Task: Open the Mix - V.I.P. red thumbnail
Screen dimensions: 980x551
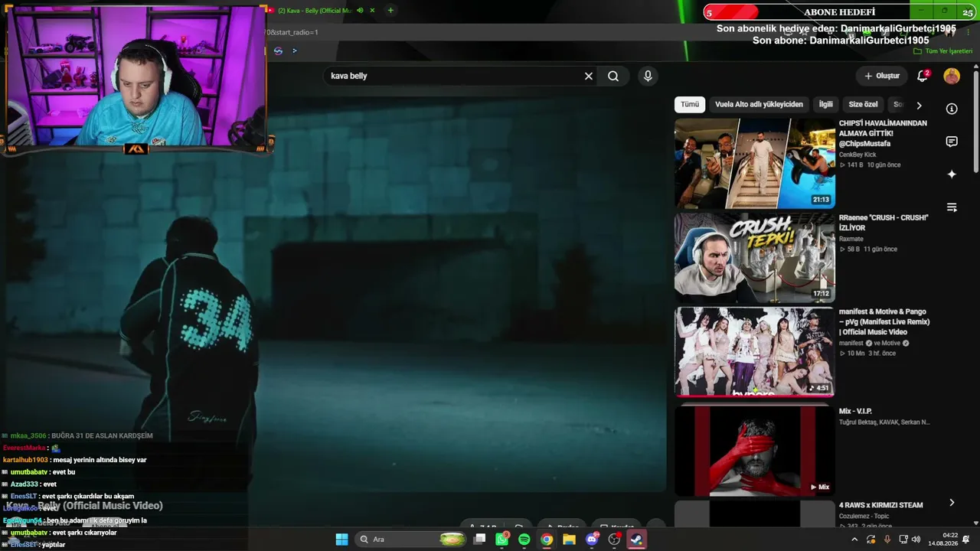Action: 755,451
